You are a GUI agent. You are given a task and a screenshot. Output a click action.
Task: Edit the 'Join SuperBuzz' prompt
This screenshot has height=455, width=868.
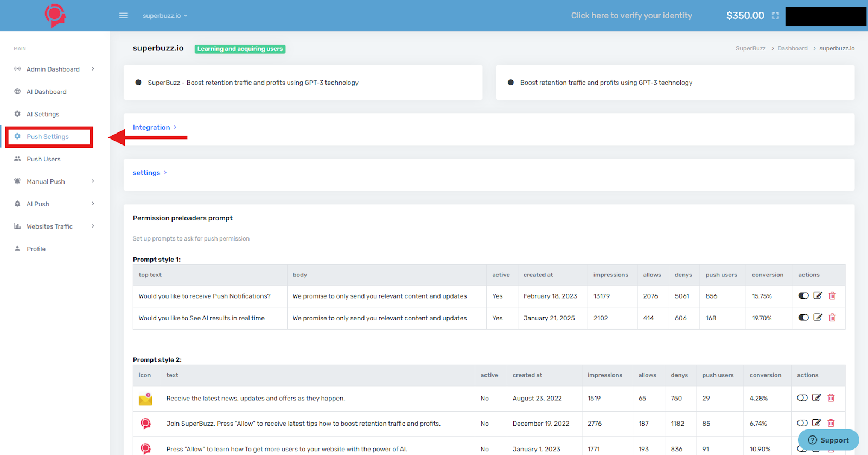click(816, 422)
